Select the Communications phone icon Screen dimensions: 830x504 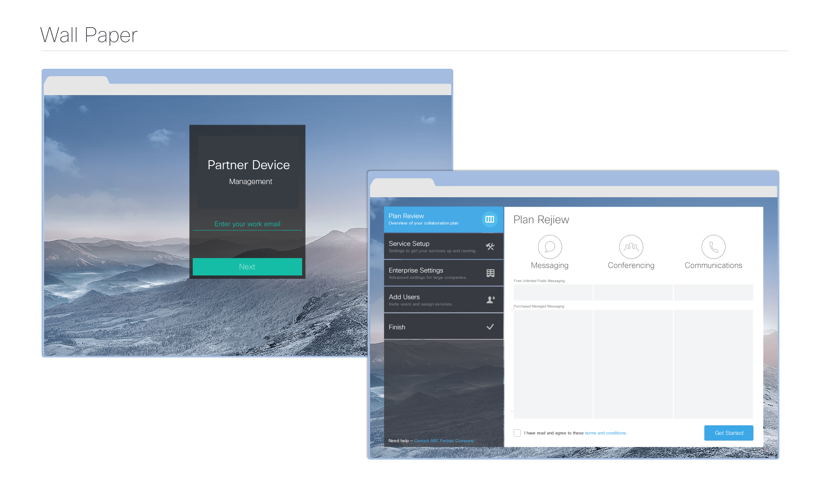[x=713, y=247]
